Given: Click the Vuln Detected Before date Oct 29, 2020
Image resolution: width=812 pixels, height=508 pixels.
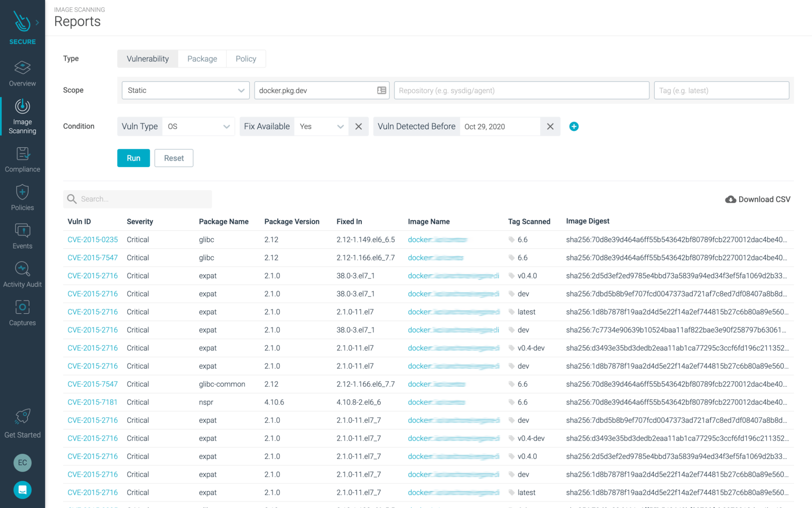Looking at the screenshot, I should pyautogui.click(x=500, y=126).
